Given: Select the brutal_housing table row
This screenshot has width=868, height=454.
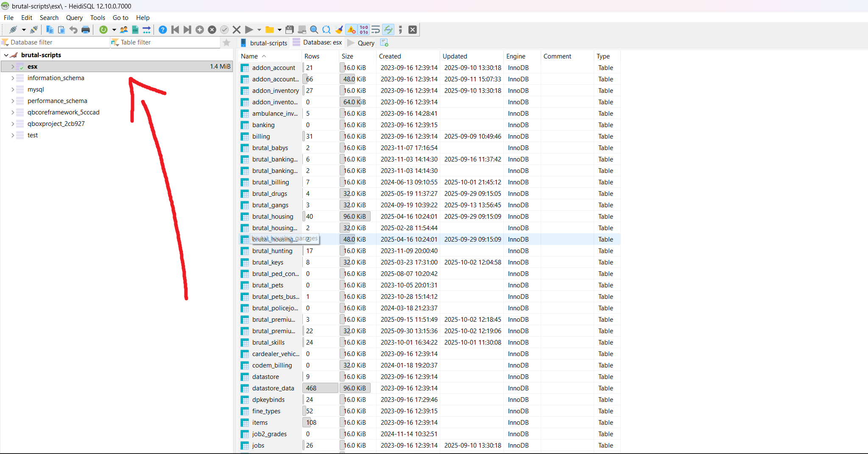Looking at the screenshot, I should click(273, 217).
